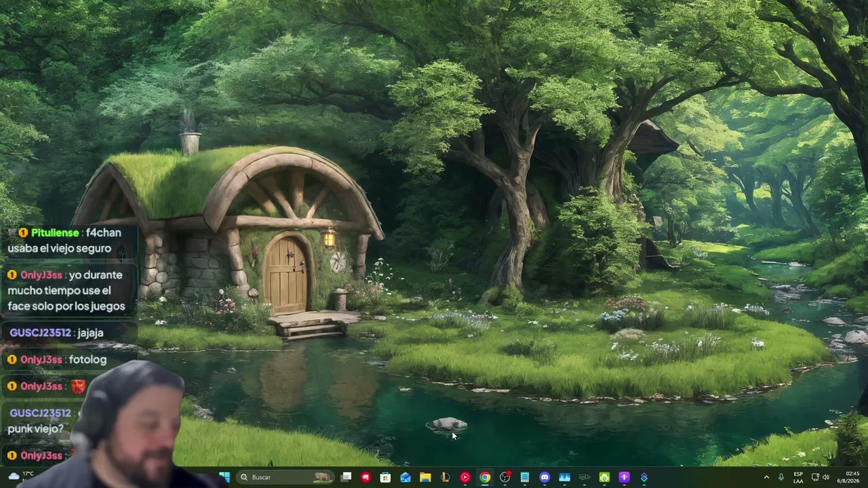Click chat message 'jajaja' from GUSCJ23512
Image resolution: width=868 pixels, height=488 pixels.
click(90, 333)
